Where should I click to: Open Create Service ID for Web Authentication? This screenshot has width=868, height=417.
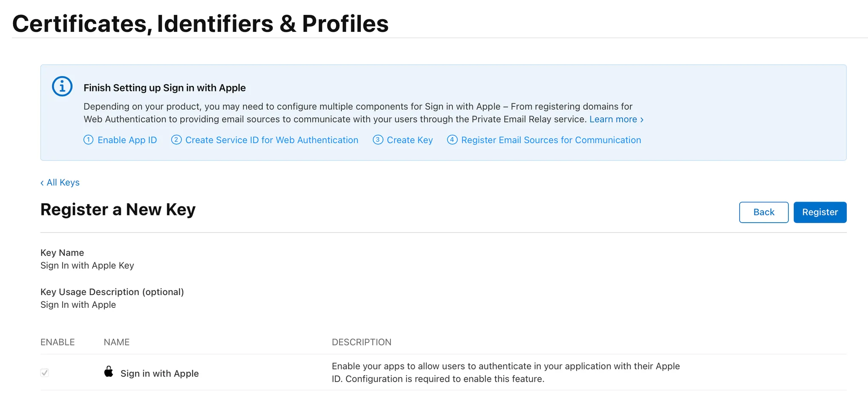click(272, 140)
